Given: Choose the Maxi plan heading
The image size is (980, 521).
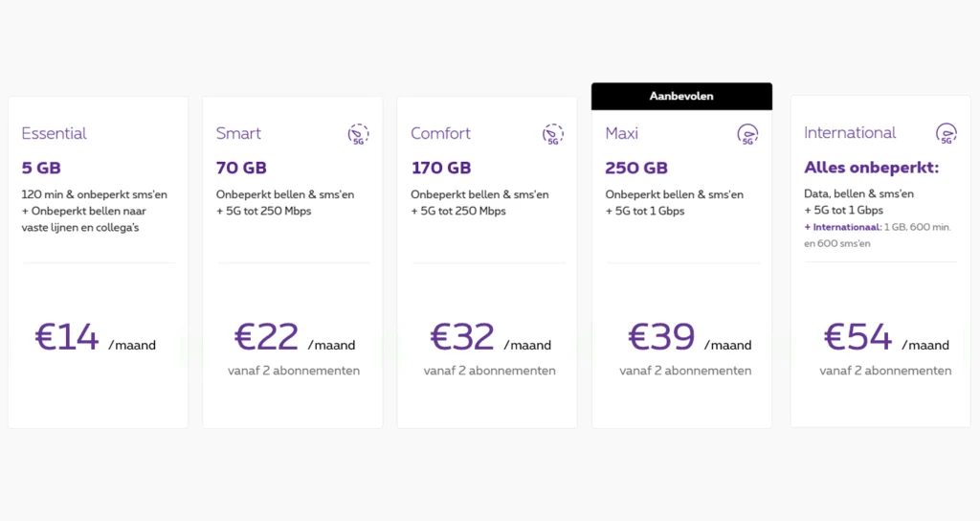Looking at the screenshot, I should [622, 133].
